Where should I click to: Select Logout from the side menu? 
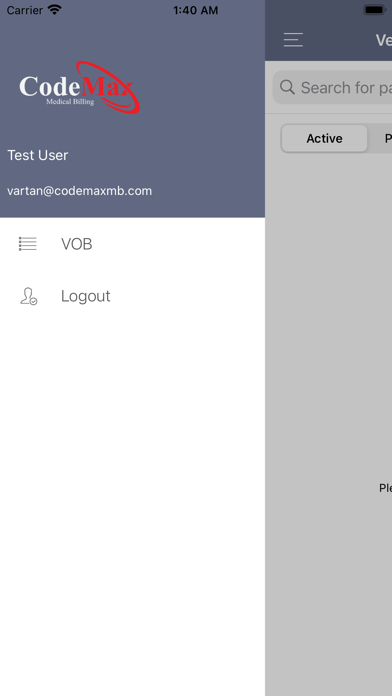click(x=132, y=296)
